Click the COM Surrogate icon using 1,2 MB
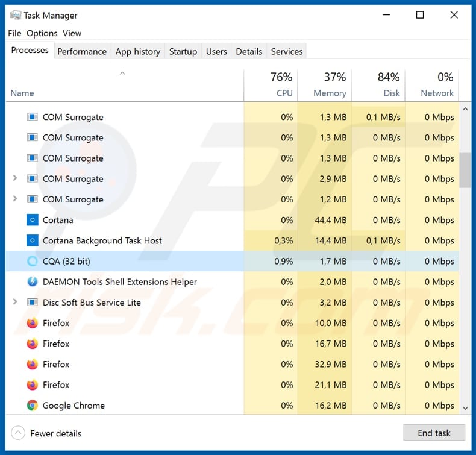476x455 pixels. (32, 199)
